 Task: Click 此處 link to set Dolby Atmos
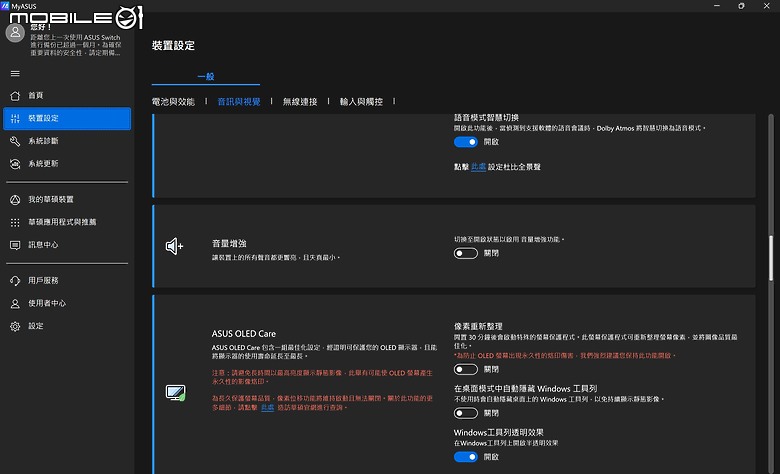click(478, 167)
